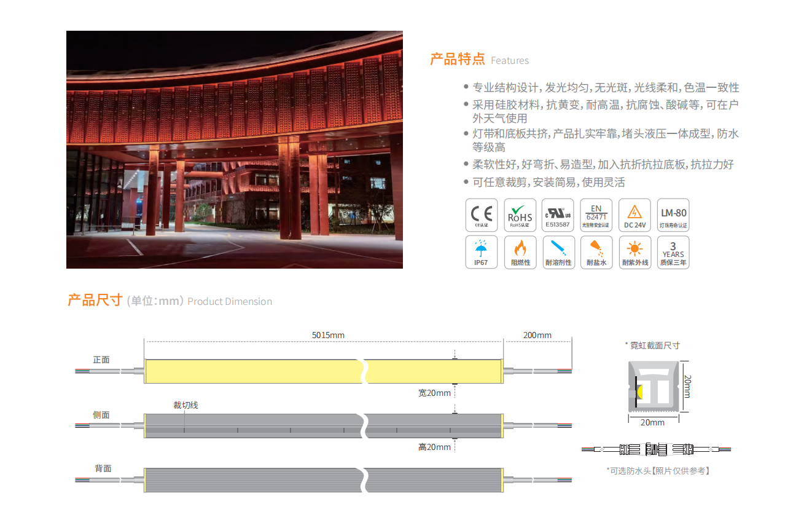Screen dimensions: 812x509
Task: Select the LM-80 certification badge
Action: (x=673, y=215)
